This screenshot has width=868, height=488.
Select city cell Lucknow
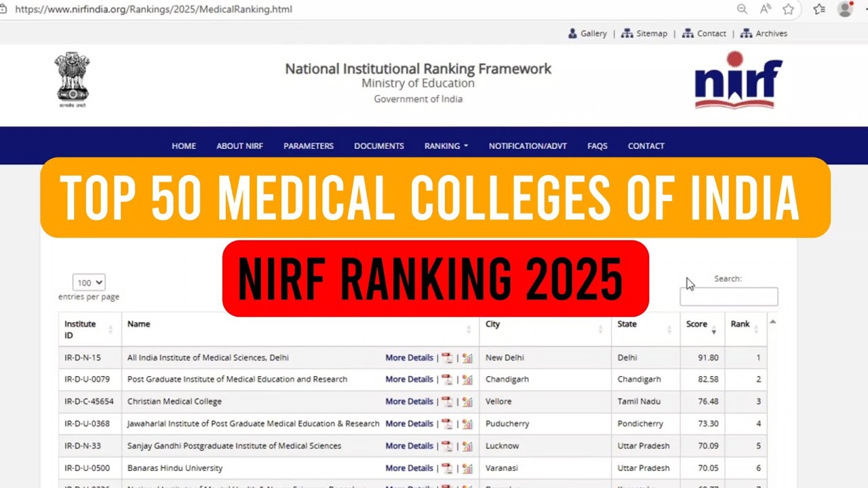(502, 446)
